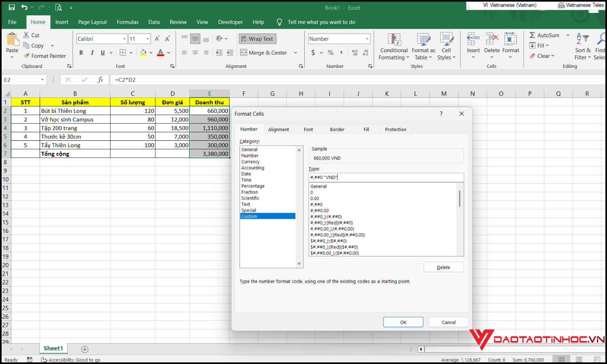Expand the Number format dropdown in the ribbon

point(367,39)
